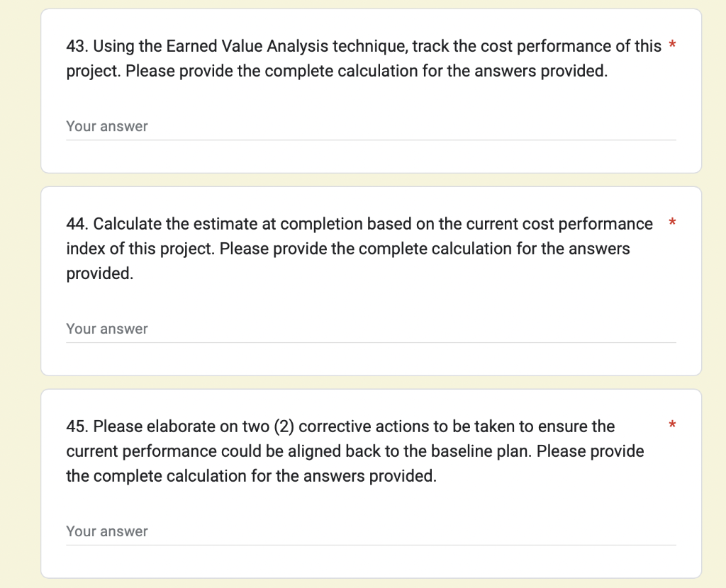This screenshot has height=588, width=726.
Task: Click the required asterisk on question 43
Action: (671, 45)
